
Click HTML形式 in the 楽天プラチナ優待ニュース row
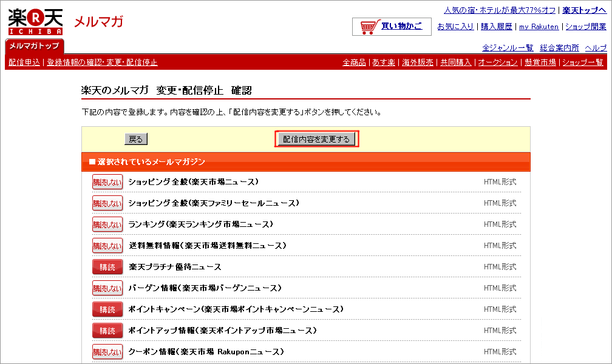[x=500, y=267]
